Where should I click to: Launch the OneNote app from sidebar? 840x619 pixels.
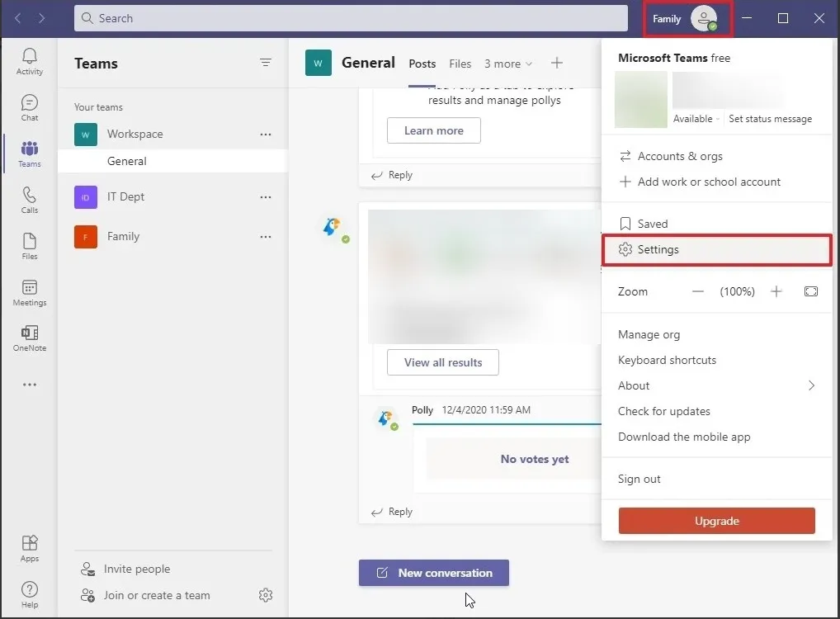click(x=30, y=338)
